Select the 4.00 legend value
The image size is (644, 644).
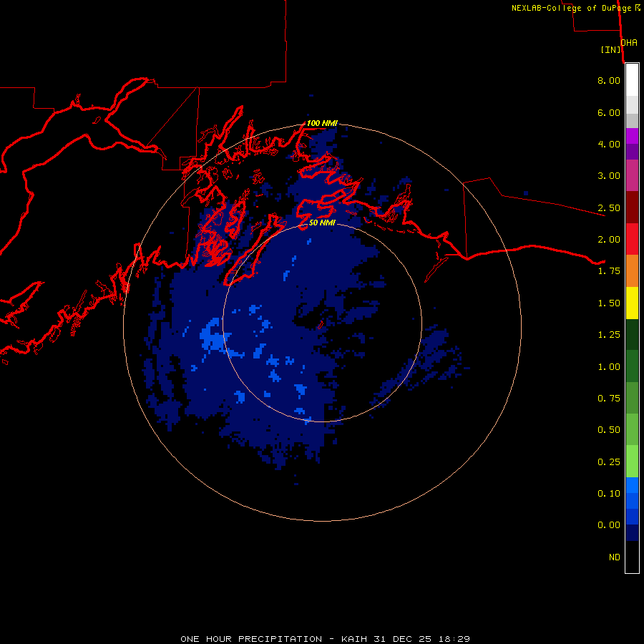[609, 144]
